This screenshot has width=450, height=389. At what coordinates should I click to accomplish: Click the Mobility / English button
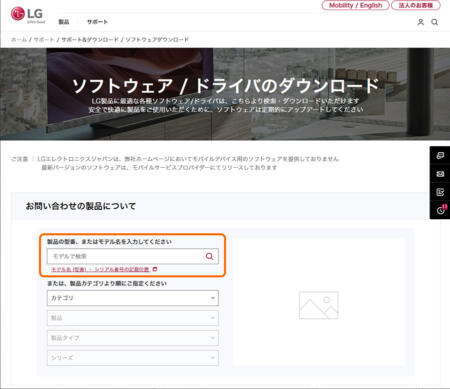[355, 5]
